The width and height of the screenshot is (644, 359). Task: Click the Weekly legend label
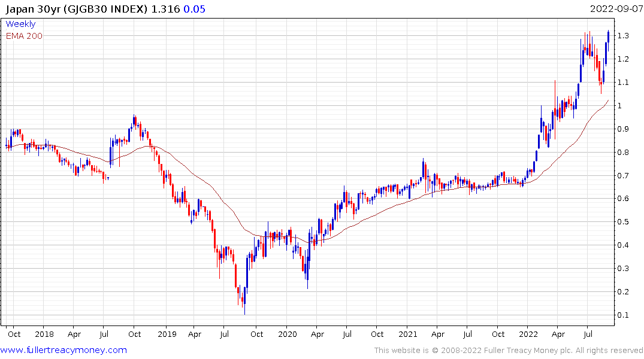click(20, 24)
